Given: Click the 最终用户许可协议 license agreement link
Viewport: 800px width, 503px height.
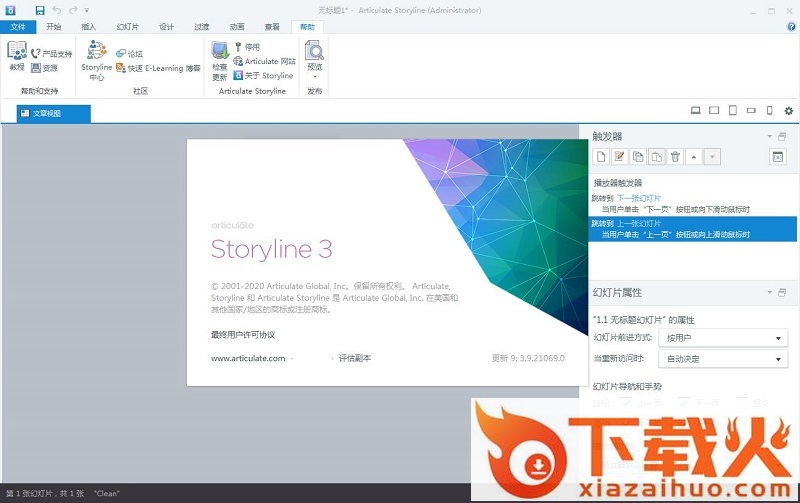Looking at the screenshot, I should tap(242, 335).
